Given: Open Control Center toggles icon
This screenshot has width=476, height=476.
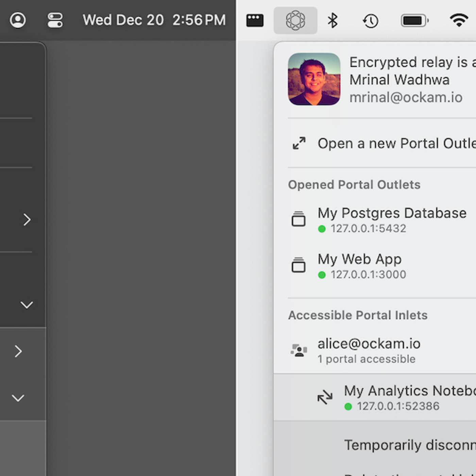Looking at the screenshot, I should (x=55, y=20).
